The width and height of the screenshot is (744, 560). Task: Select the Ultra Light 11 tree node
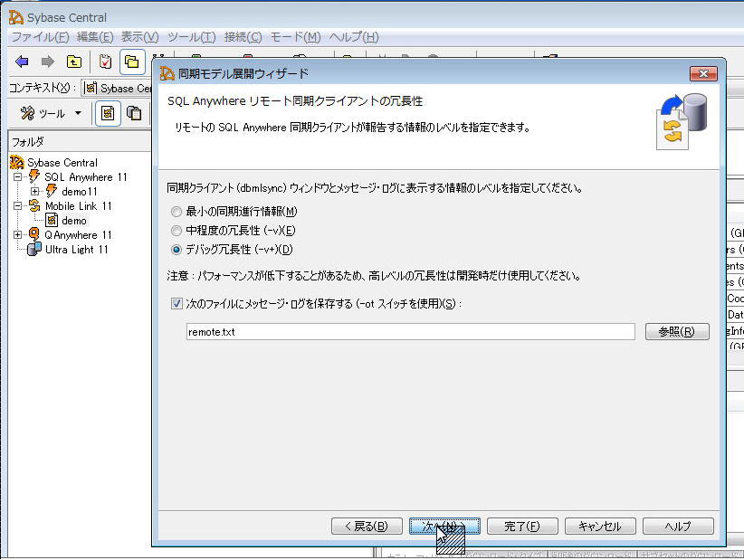coord(76,250)
